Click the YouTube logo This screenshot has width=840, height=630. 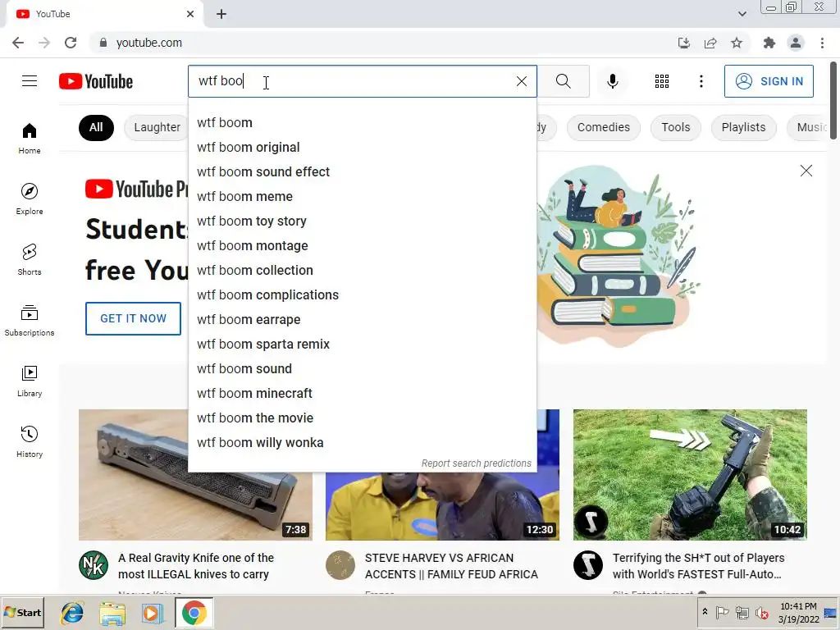[x=96, y=81]
